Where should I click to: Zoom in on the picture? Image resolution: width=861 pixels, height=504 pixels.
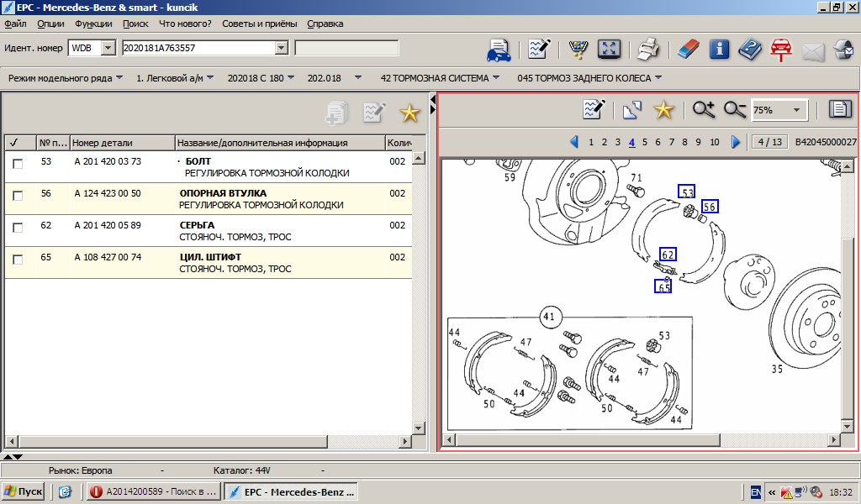pos(704,110)
